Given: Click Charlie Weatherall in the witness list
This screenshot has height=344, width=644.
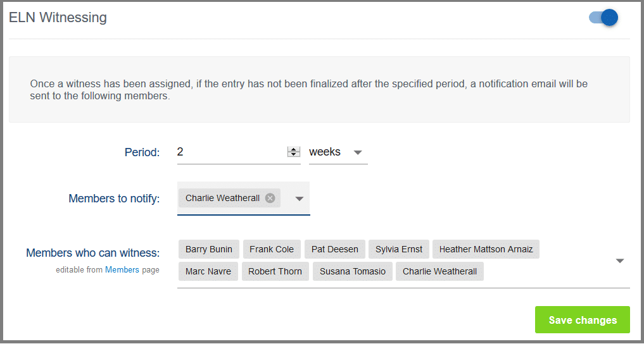Looking at the screenshot, I should [x=439, y=271].
